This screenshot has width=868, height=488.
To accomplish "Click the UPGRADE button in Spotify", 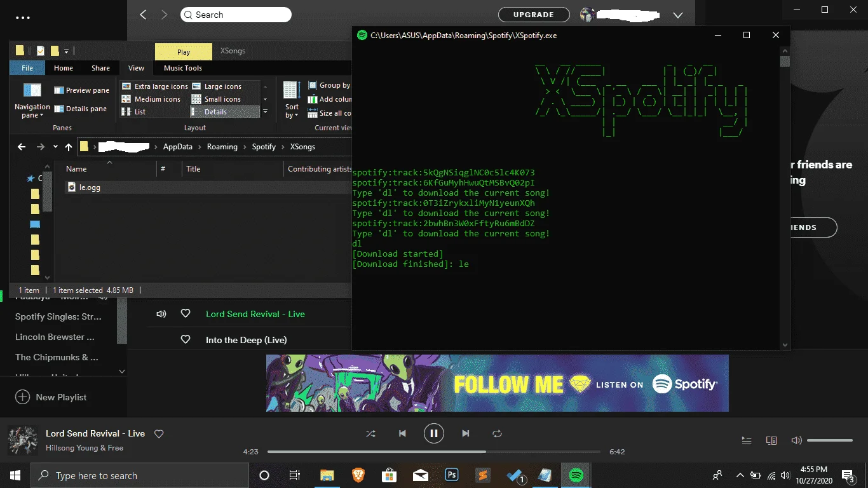I will (x=534, y=15).
